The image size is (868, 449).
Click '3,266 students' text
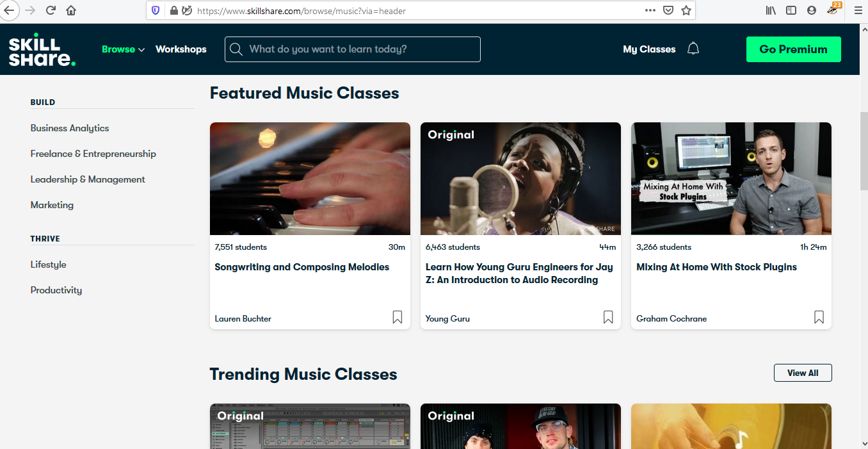click(664, 247)
